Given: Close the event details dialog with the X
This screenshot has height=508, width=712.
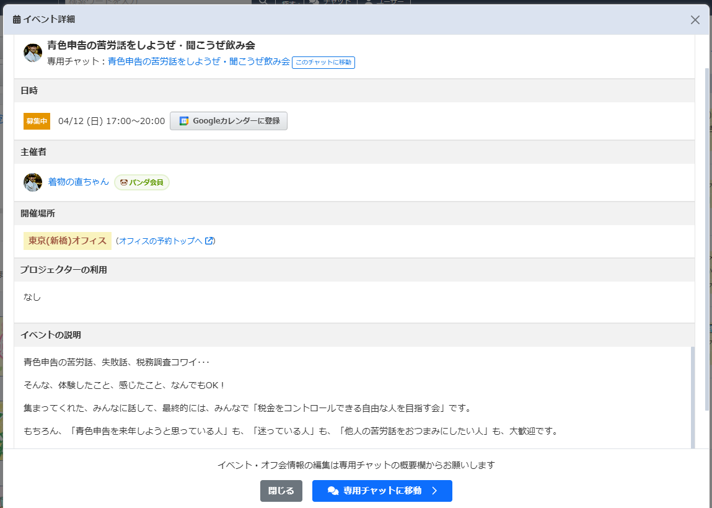Looking at the screenshot, I should click(x=695, y=20).
